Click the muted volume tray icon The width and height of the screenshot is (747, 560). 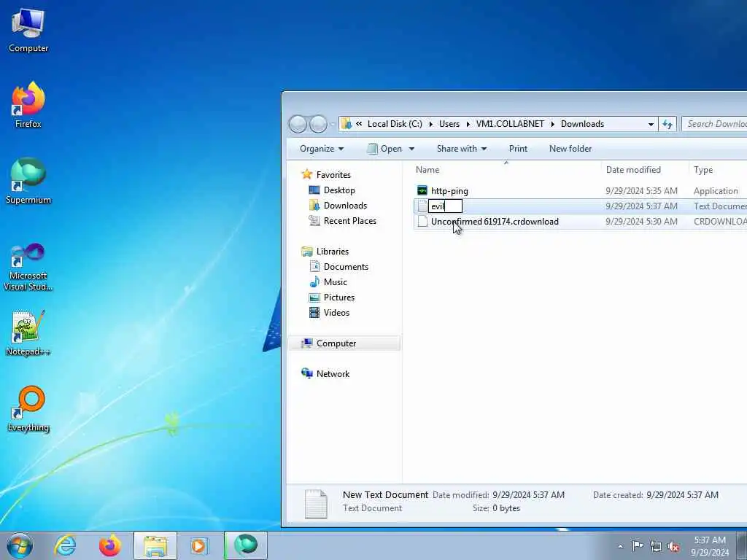[x=673, y=546]
